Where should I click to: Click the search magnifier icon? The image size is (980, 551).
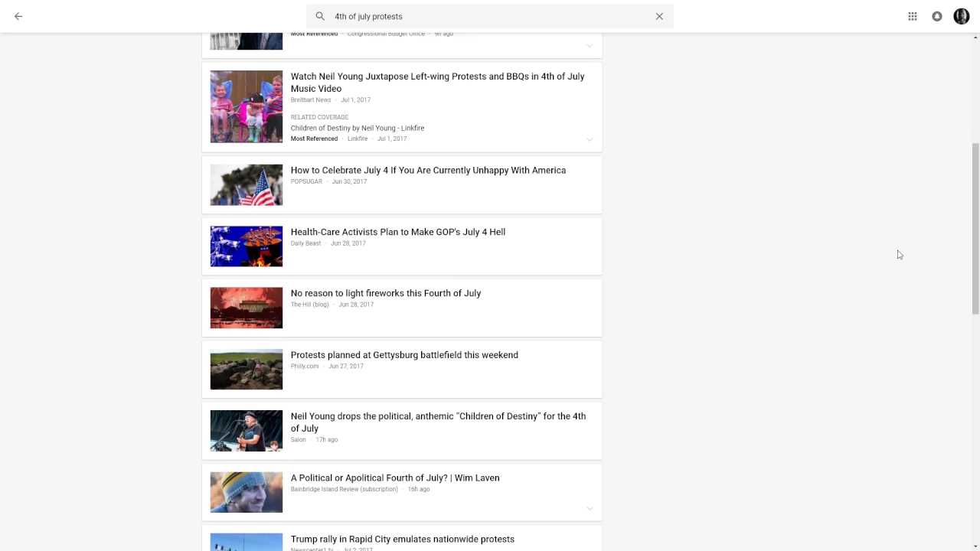pyautogui.click(x=320, y=16)
